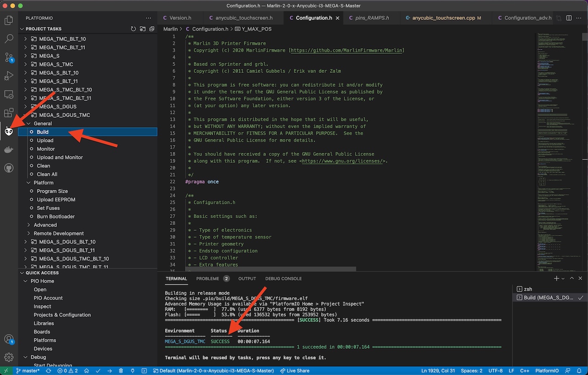The image size is (588, 375).
Task: Open the OUTPUT panel tab
Action: point(247,279)
